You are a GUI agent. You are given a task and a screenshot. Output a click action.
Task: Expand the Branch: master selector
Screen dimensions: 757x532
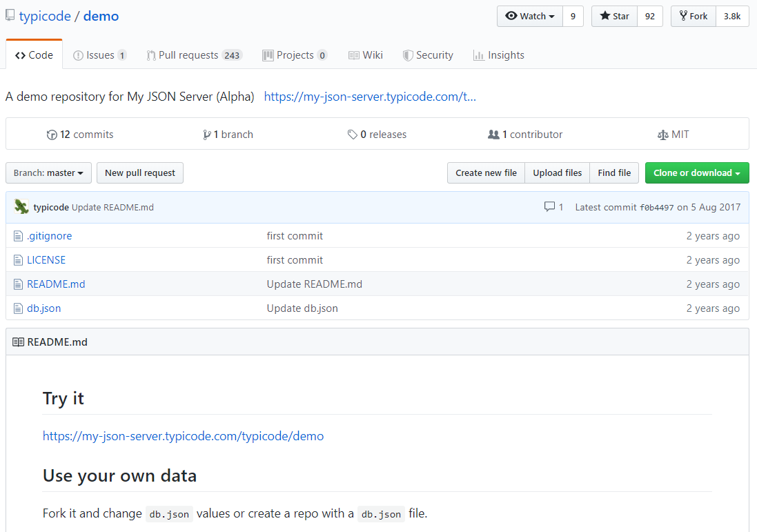(x=48, y=173)
